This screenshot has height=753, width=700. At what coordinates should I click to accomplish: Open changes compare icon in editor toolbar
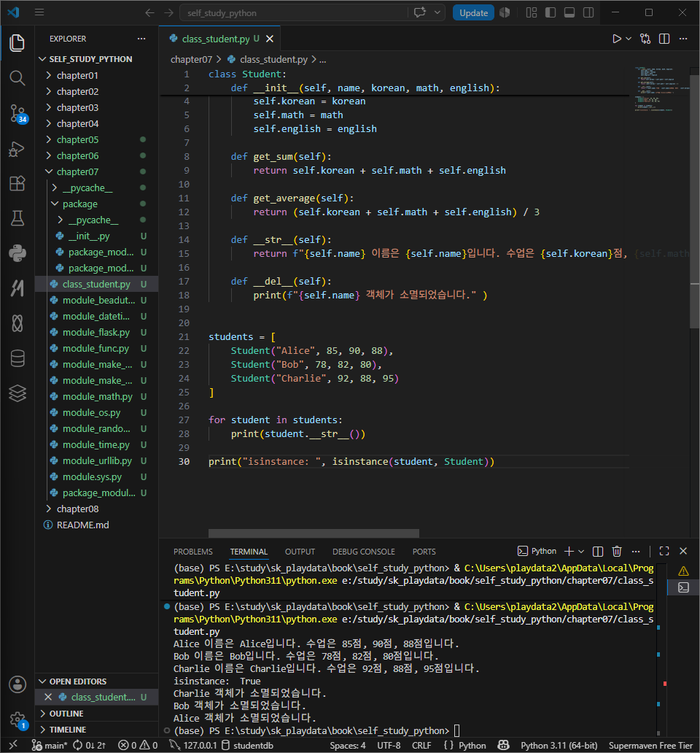[645, 39]
